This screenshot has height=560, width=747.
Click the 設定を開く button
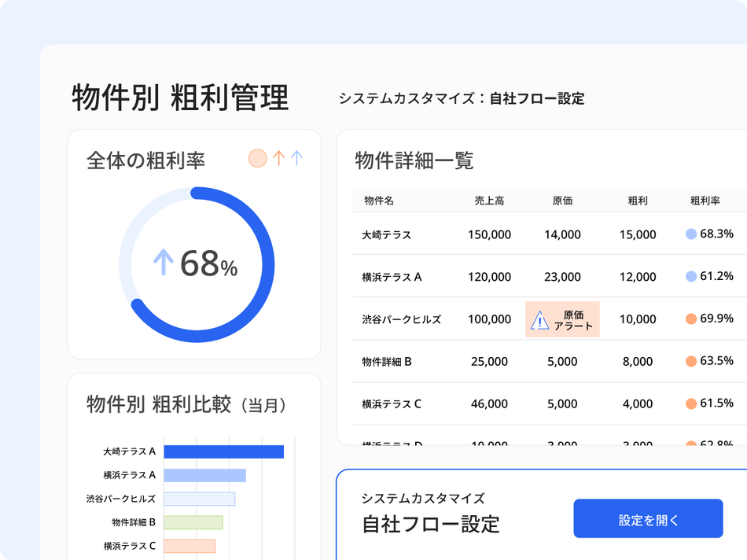[x=648, y=518]
